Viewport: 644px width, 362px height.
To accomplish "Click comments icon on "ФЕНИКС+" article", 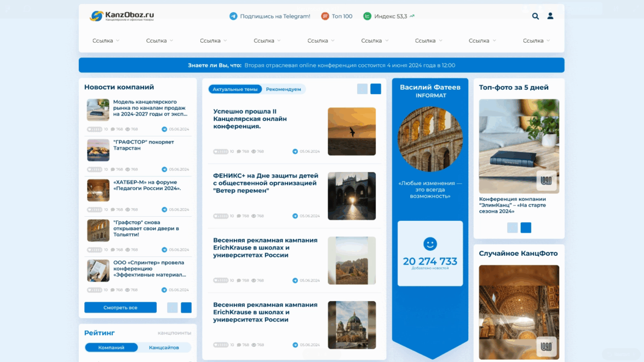I will (239, 216).
